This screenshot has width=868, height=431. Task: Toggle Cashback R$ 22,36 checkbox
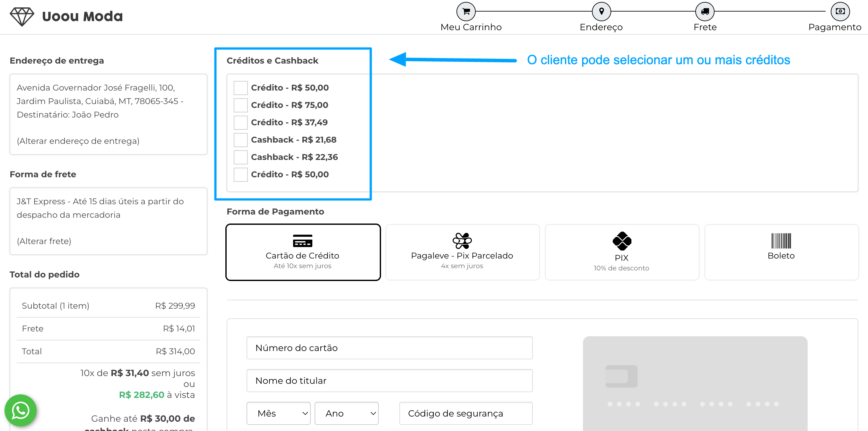(240, 157)
